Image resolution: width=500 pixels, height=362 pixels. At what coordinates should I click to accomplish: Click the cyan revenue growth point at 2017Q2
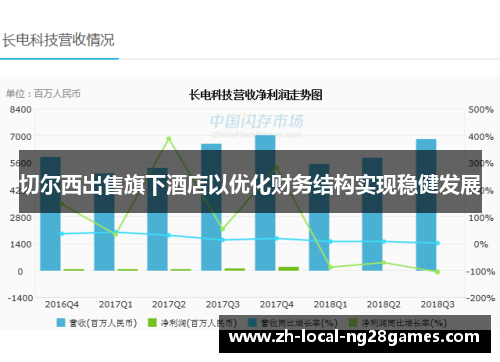(169, 235)
